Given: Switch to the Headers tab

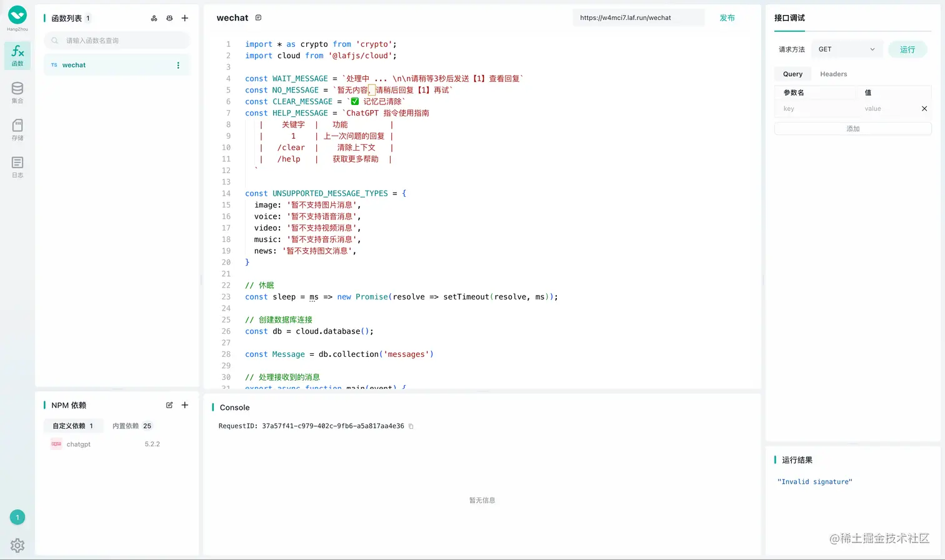Looking at the screenshot, I should point(834,74).
